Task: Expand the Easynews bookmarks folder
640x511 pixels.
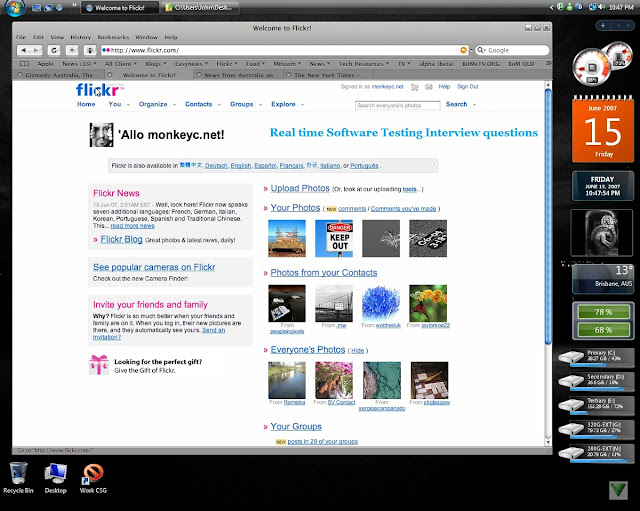Action: pos(191,64)
